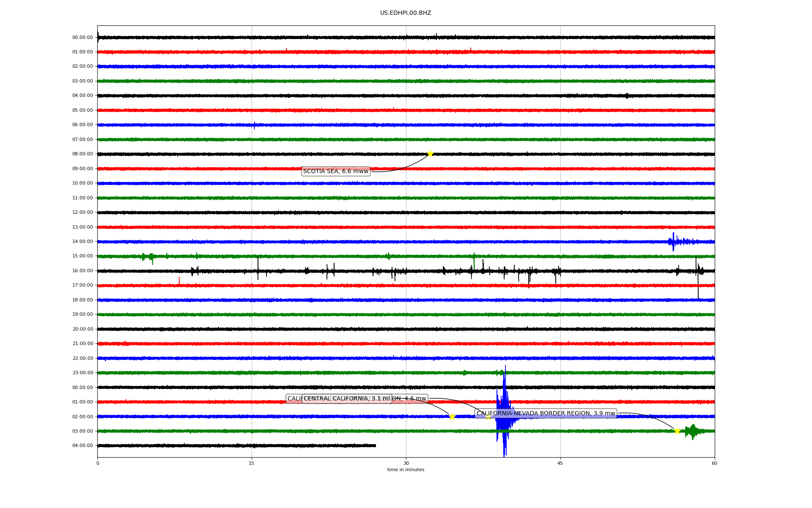The image size is (812, 508).
Task: Click the 17:00:00 time label
Action: [x=82, y=285]
